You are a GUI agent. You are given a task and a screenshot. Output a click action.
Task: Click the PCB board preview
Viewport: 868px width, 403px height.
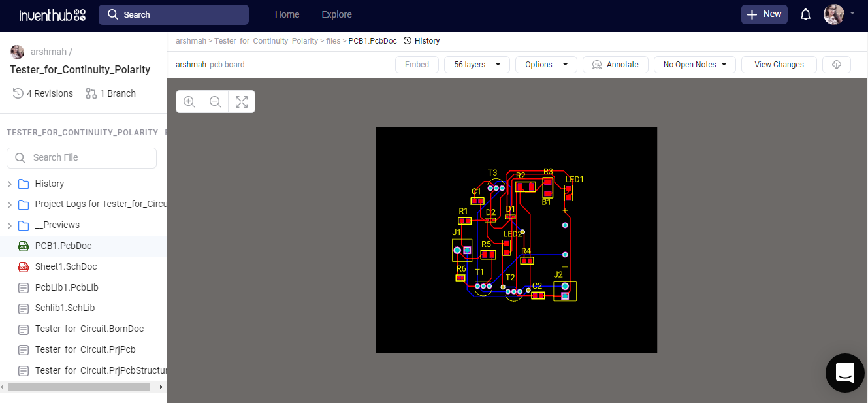[x=517, y=240]
